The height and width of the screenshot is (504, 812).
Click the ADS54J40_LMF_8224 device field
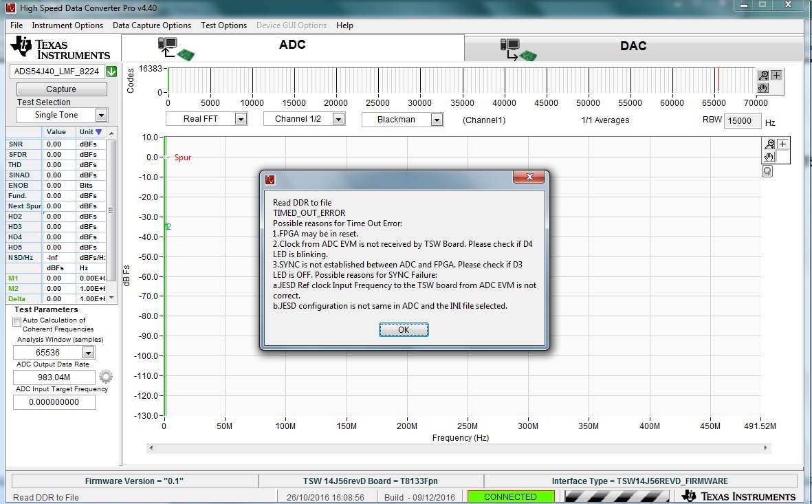pyautogui.click(x=57, y=72)
